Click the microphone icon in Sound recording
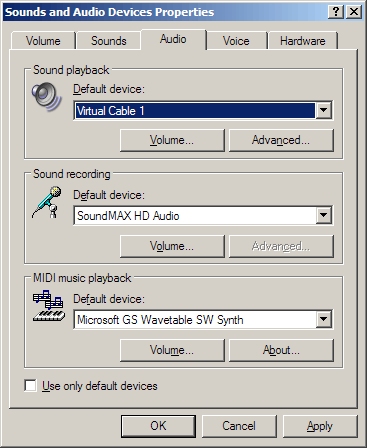367x448 pixels. 47,202
